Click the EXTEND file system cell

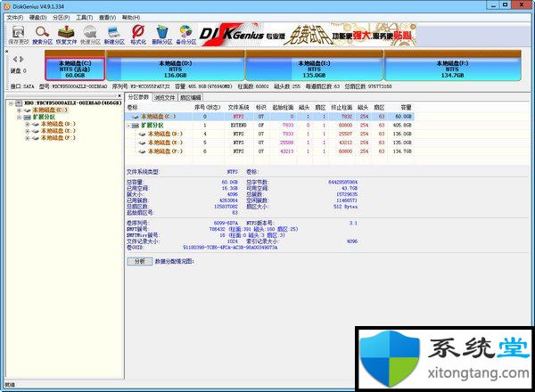(238, 126)
